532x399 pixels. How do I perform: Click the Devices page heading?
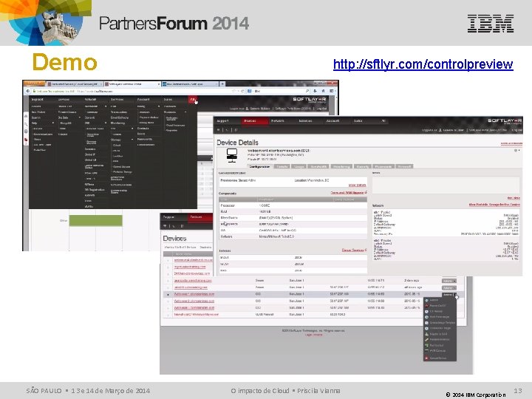(174, 239)
